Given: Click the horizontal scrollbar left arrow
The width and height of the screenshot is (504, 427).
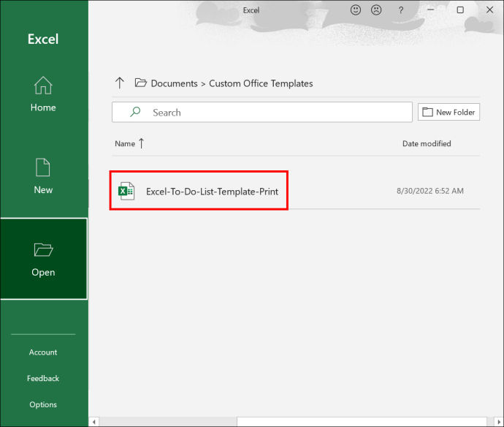Looking at the screenshot, I should pos(93,422).
